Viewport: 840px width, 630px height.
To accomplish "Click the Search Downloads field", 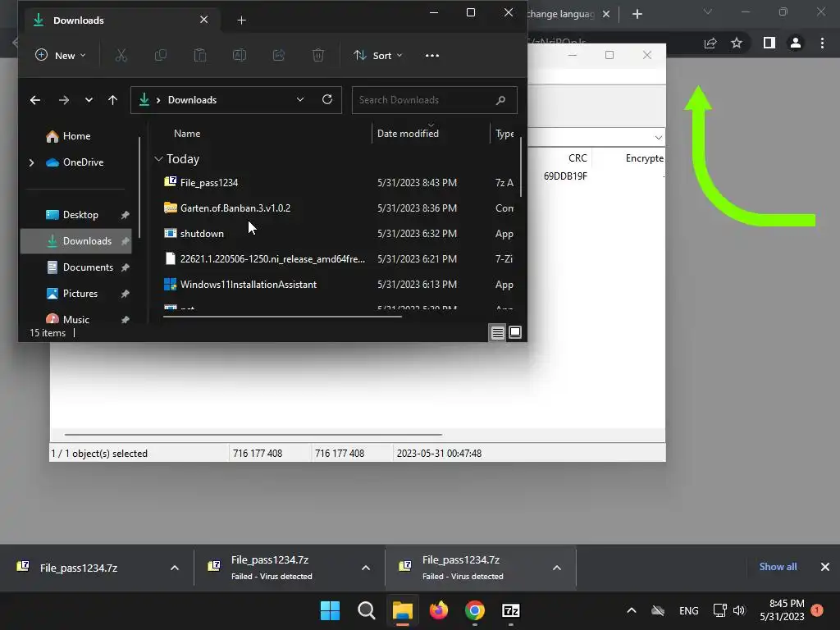I will pos(435,100).
